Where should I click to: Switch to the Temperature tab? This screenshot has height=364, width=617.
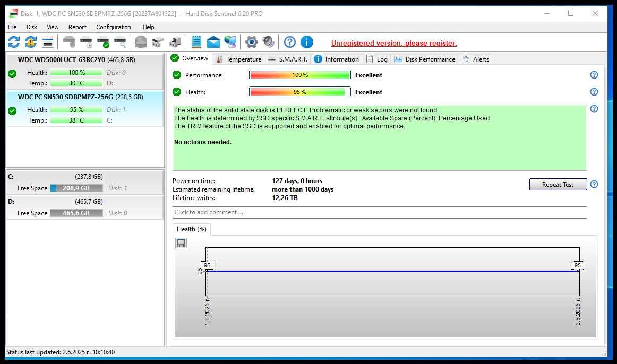(x=238, y=59)
